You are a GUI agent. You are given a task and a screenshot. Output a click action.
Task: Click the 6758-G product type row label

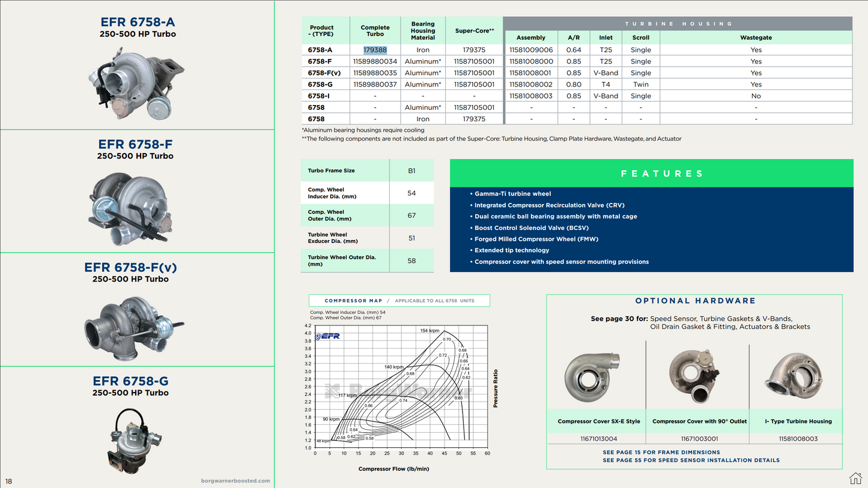[320, 85]
